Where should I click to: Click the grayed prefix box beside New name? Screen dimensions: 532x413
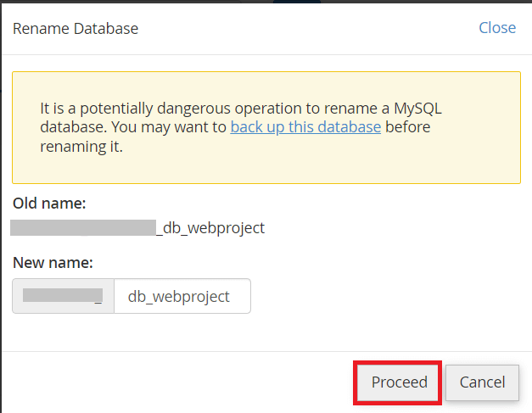tap(63, 296)
